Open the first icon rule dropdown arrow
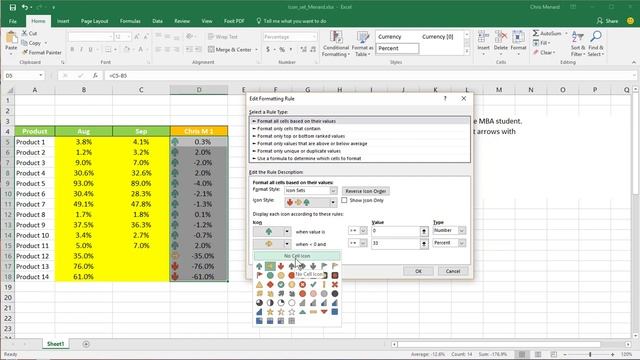 (x=287, y=231)
